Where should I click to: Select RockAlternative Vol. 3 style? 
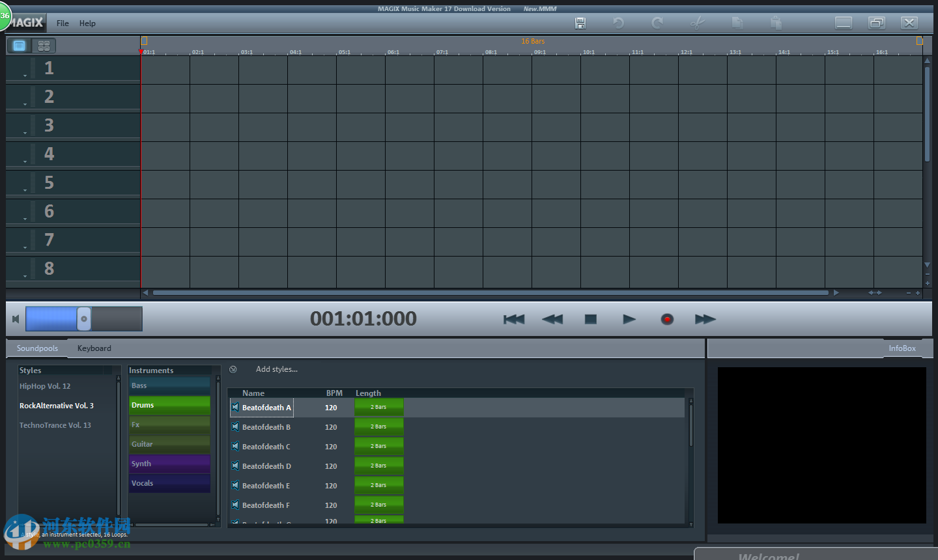[57, 405]
